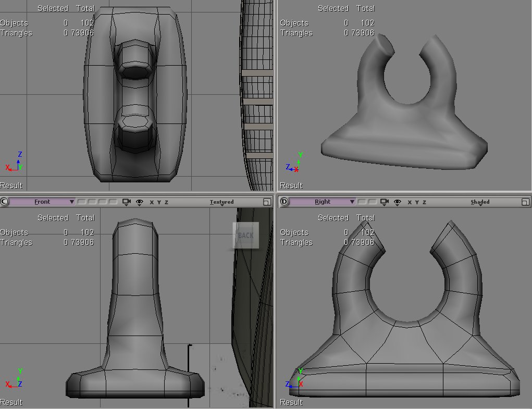Open the Shaded display mode menu
Viewport: 532px width, 409px height.
click(x=480, y=202)
